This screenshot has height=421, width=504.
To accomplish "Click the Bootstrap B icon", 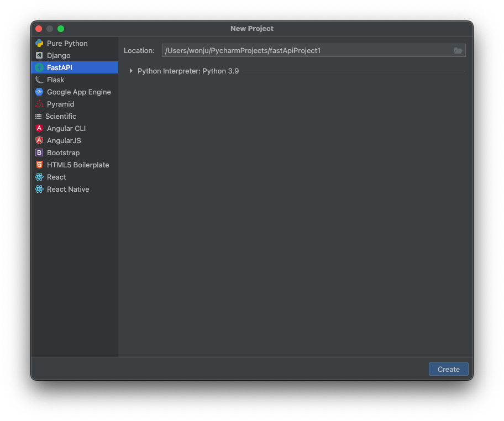I will point(39,152).
